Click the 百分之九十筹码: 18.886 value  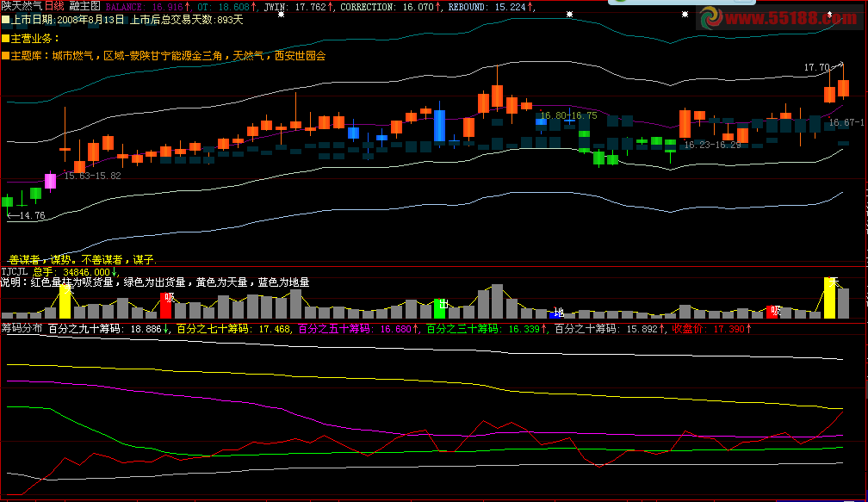coord(108,329)
